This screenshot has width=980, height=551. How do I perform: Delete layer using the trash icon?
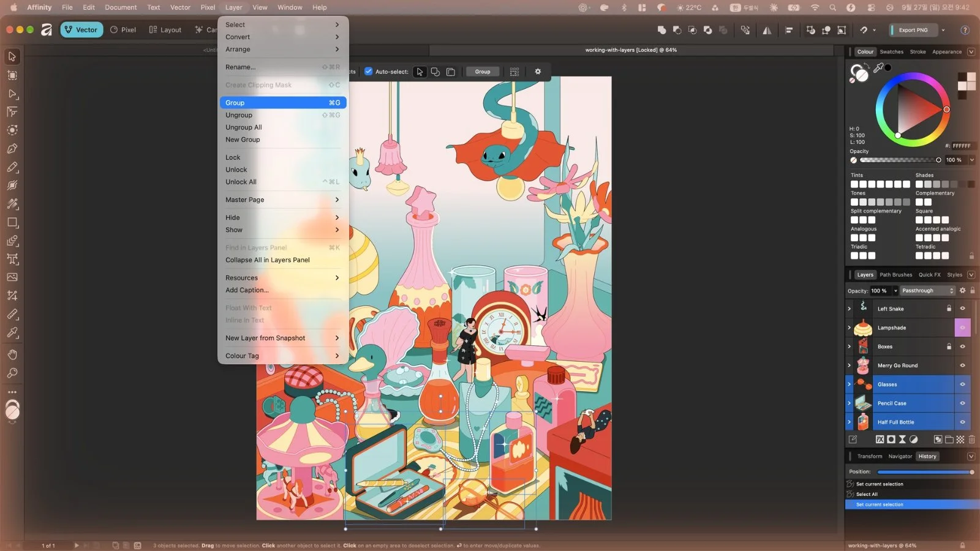coord(971,439)
